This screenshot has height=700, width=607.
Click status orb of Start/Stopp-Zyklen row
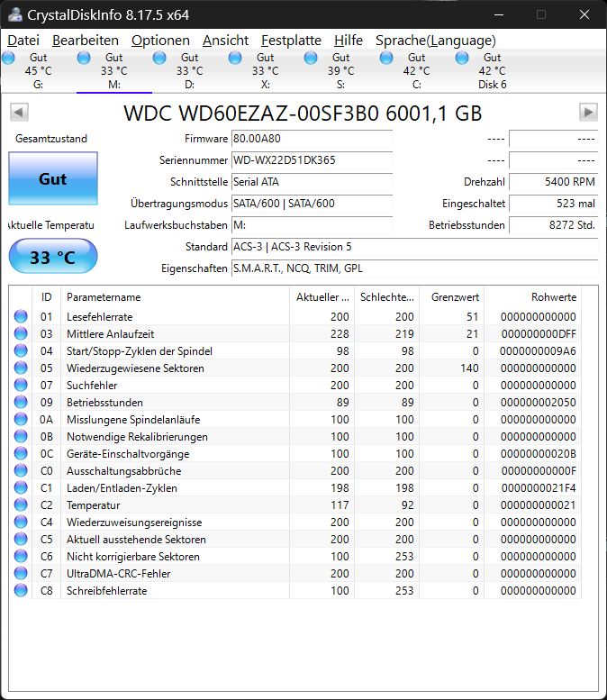point(21,350)
